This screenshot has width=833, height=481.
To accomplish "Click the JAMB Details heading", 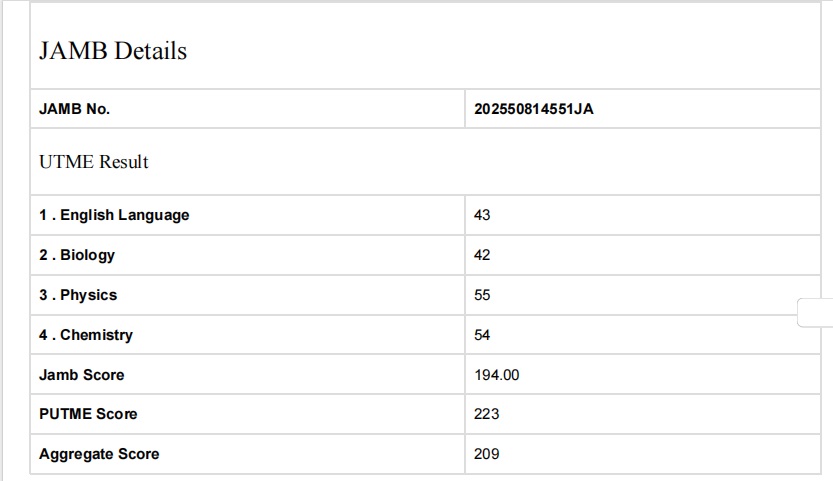I will pos(113,51).
